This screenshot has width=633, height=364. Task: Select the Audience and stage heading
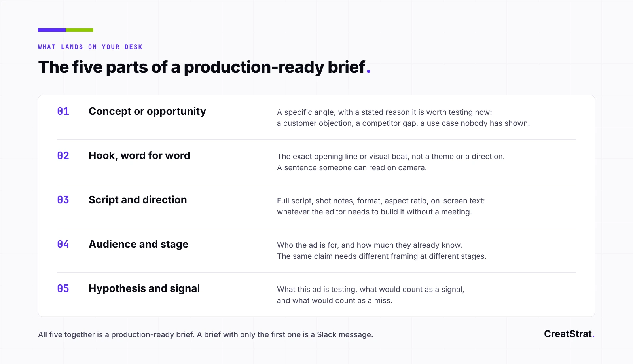(138, 245)
